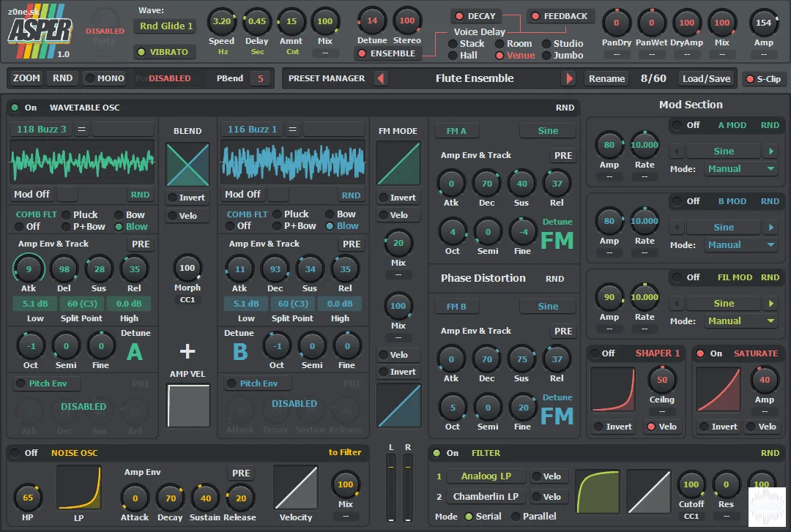
Task: Open the Load/Save menu
Action: (x=706, y=78)
